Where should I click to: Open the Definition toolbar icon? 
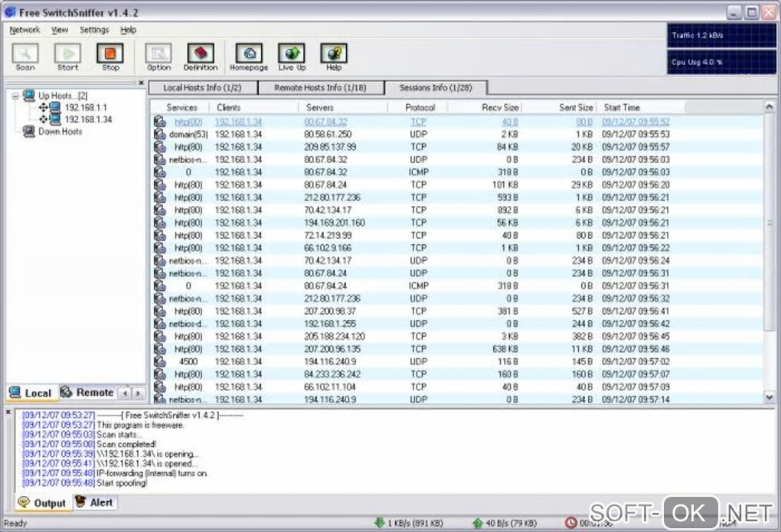[201, 57]
